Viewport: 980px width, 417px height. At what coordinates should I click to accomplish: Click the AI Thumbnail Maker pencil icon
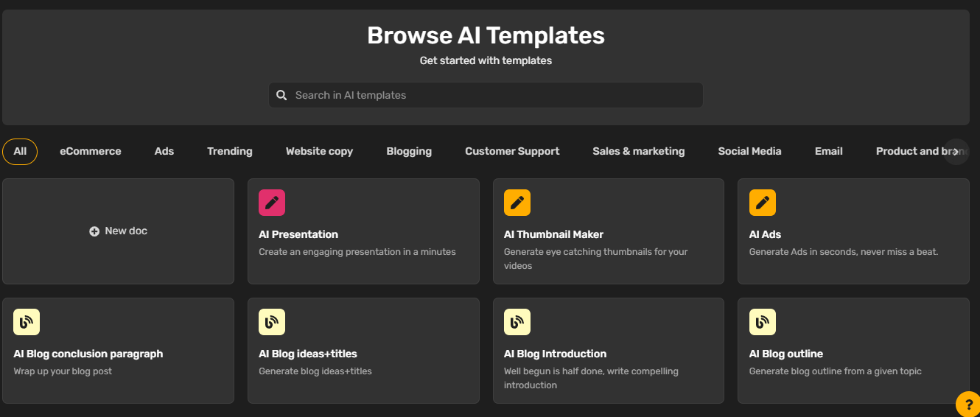[517, 203]
